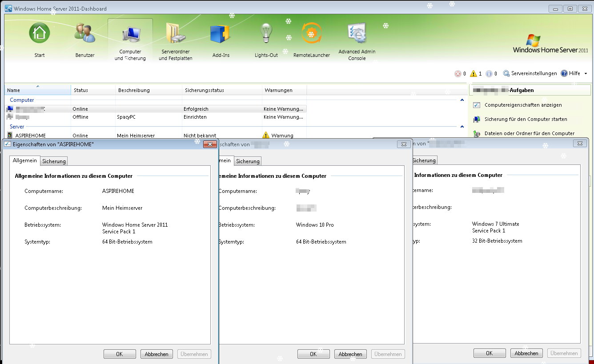Click Abbrechen in the ASPIREHOME properties dialog

tap(157, 354)
